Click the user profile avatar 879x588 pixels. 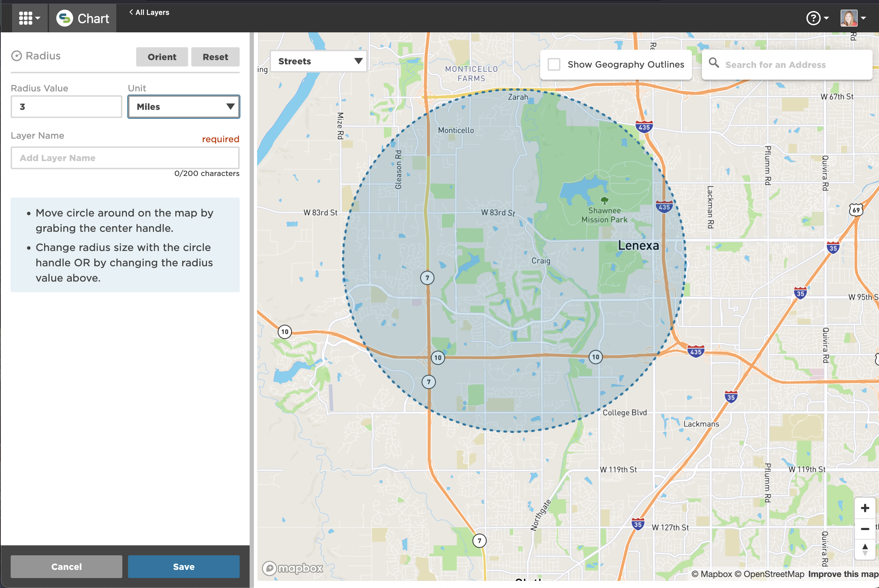pos(849,18)
